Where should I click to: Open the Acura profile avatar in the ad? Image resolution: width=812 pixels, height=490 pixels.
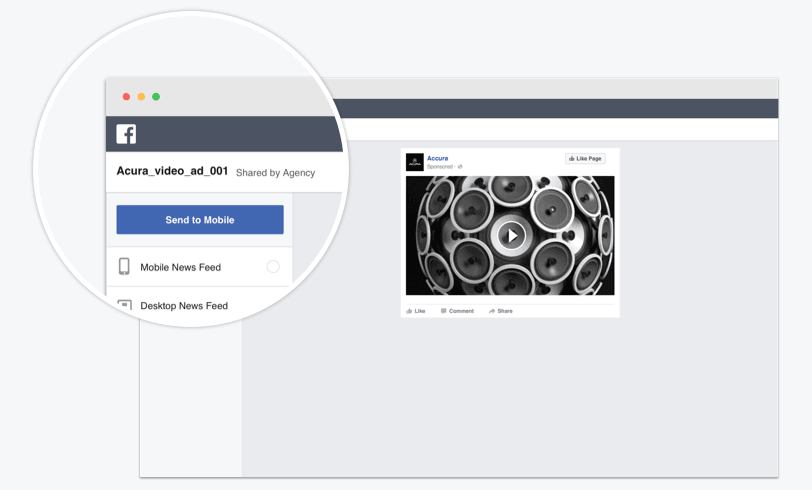[414, 162]
